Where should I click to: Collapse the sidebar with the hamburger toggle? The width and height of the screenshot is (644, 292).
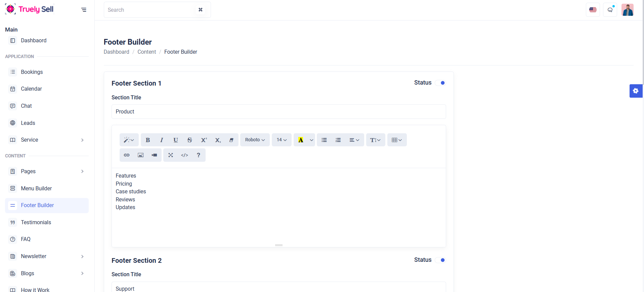coord(84,10)
